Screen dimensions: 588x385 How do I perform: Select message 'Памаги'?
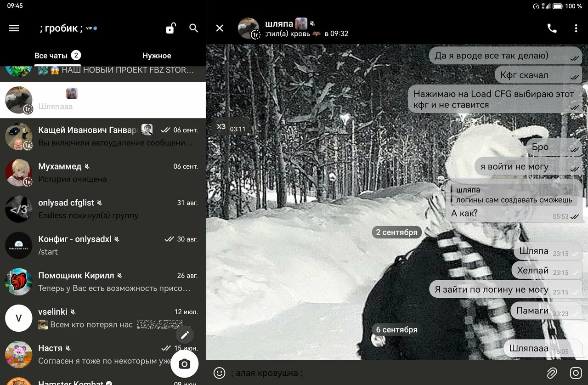coord(547,311)
